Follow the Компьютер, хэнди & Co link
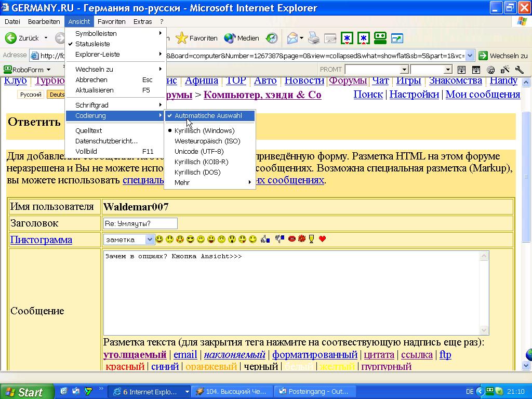Image resolution: width=532 pixels, height=399 pixels. pos(262,95)
